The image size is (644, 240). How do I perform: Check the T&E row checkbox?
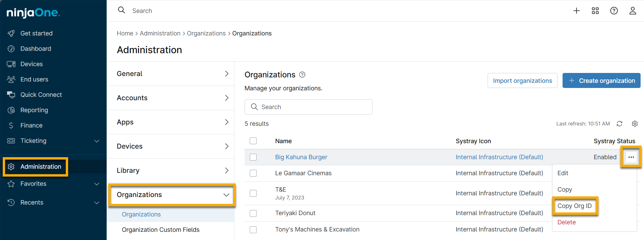point(253,193)
